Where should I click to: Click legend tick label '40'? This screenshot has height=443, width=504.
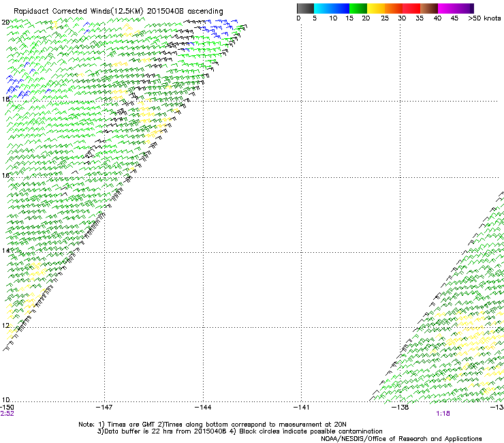pos(437,18)
